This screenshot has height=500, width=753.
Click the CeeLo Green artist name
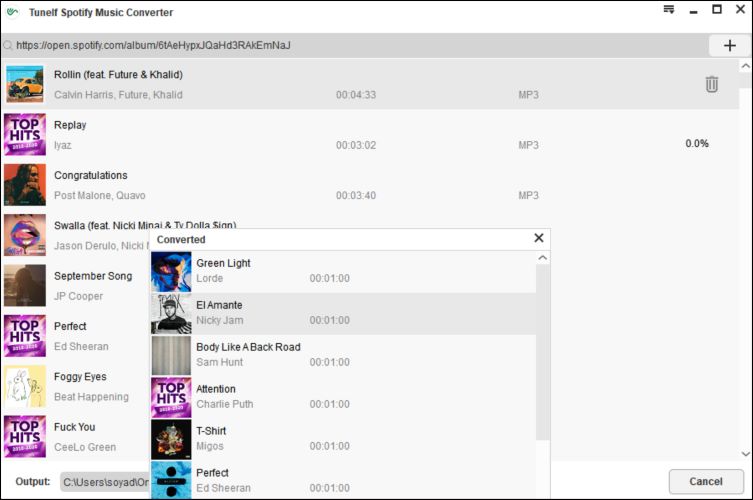85,447
